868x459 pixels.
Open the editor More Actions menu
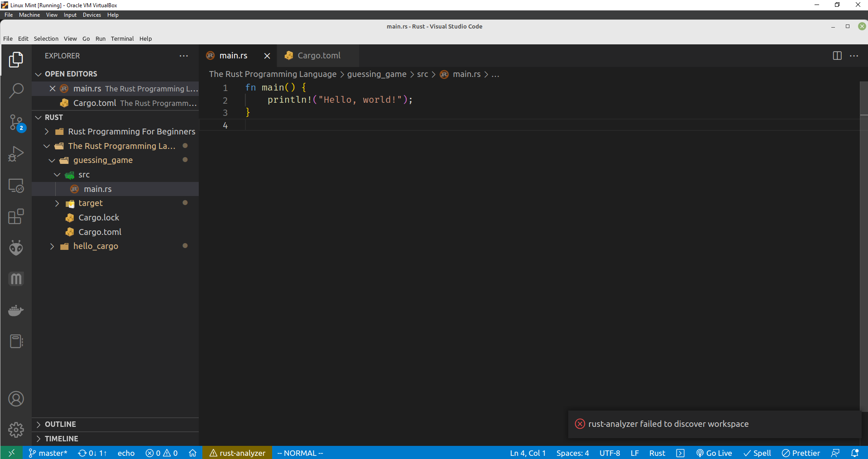point(854,56)
